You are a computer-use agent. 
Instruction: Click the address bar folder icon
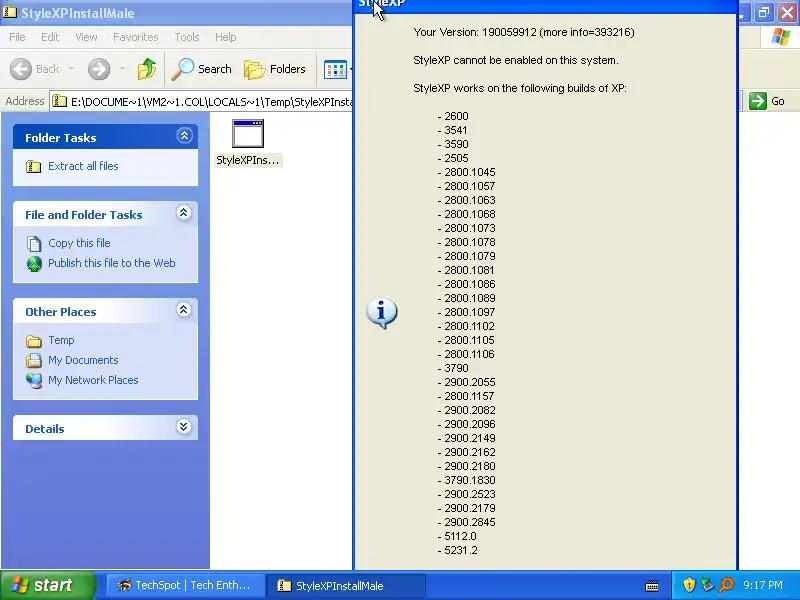[60, 101]
